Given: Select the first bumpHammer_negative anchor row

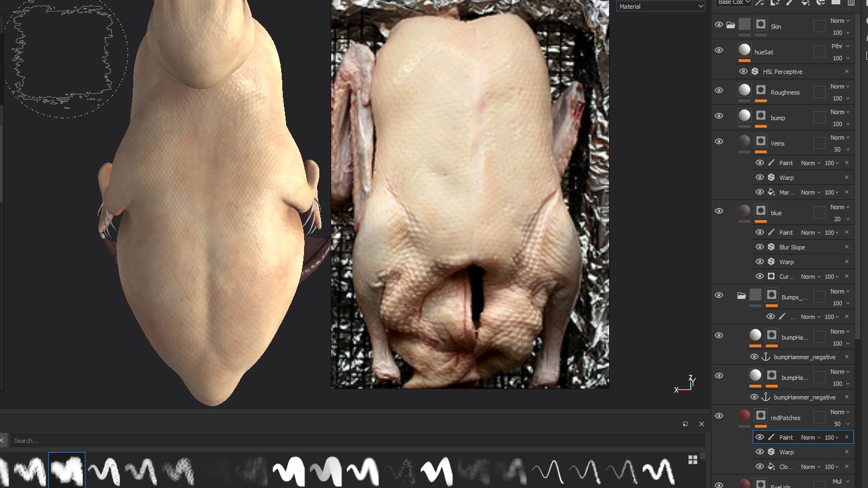Looking at the screenshot, I should tap(801, 357).
